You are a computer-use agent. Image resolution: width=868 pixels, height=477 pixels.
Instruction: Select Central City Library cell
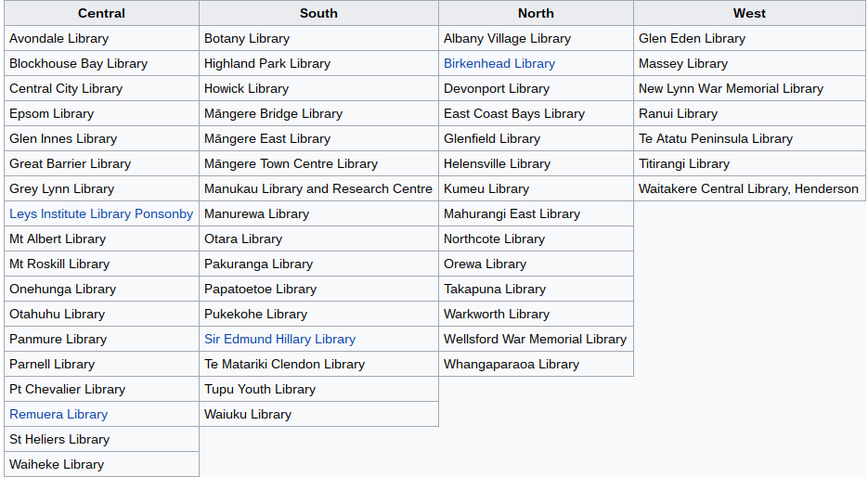(x=101, y=88)
